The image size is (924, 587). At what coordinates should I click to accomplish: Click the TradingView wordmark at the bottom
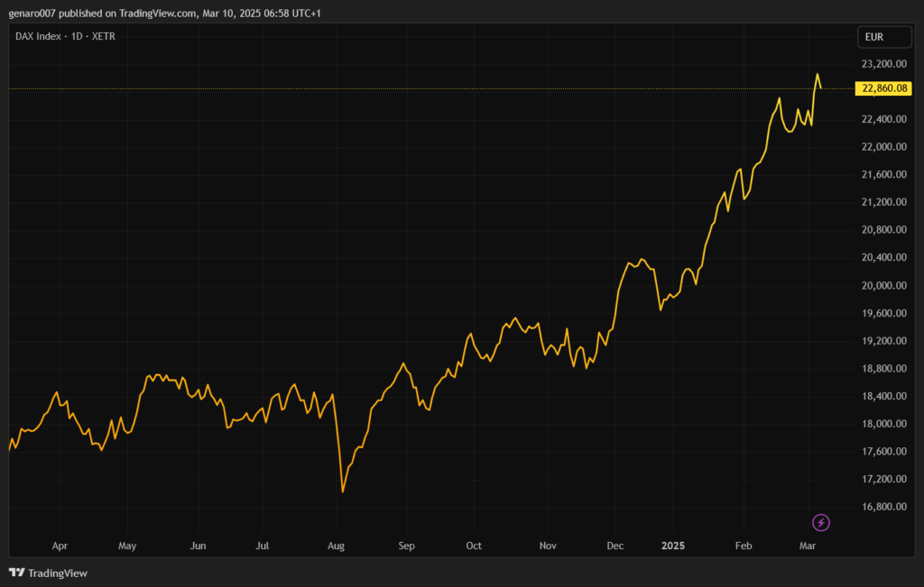58,573
